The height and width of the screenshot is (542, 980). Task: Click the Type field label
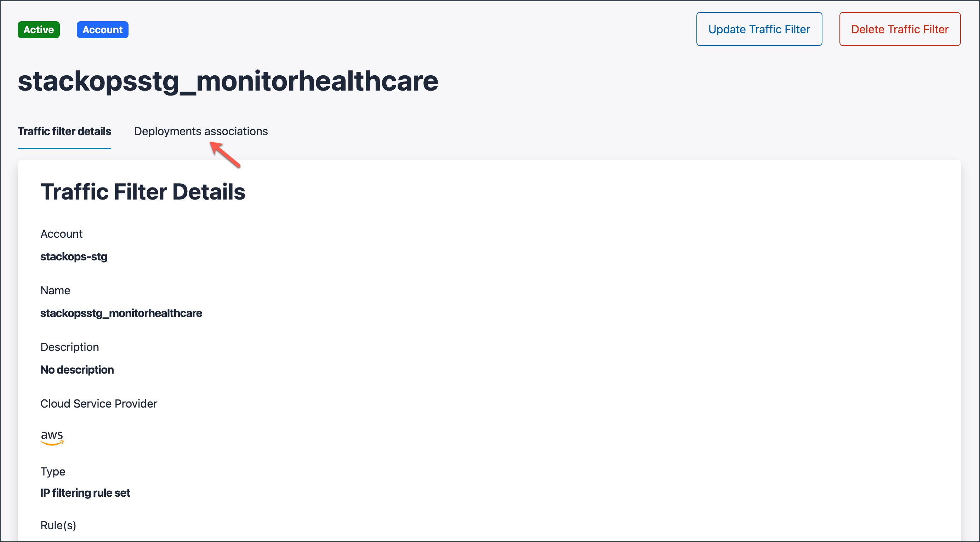pos(52,471)
